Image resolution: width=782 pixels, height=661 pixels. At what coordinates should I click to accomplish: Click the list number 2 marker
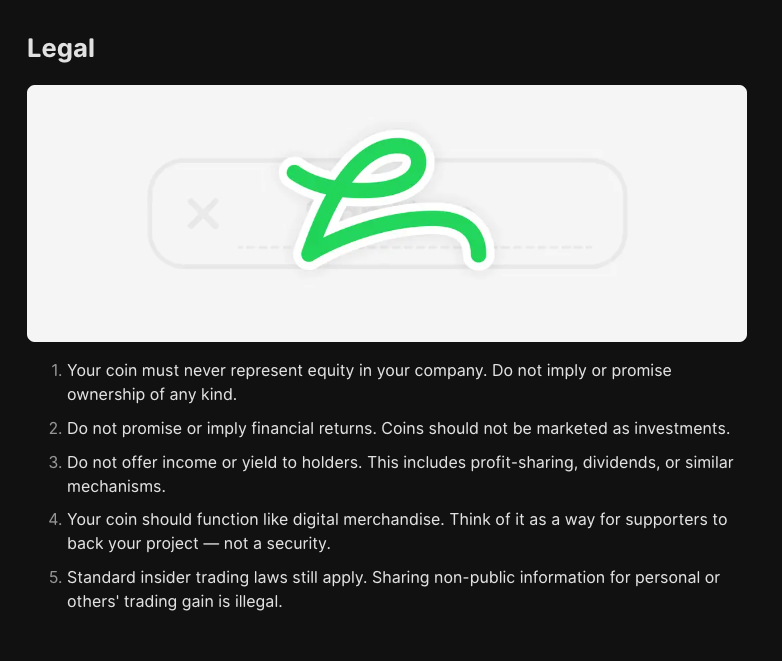click(55, 429)
